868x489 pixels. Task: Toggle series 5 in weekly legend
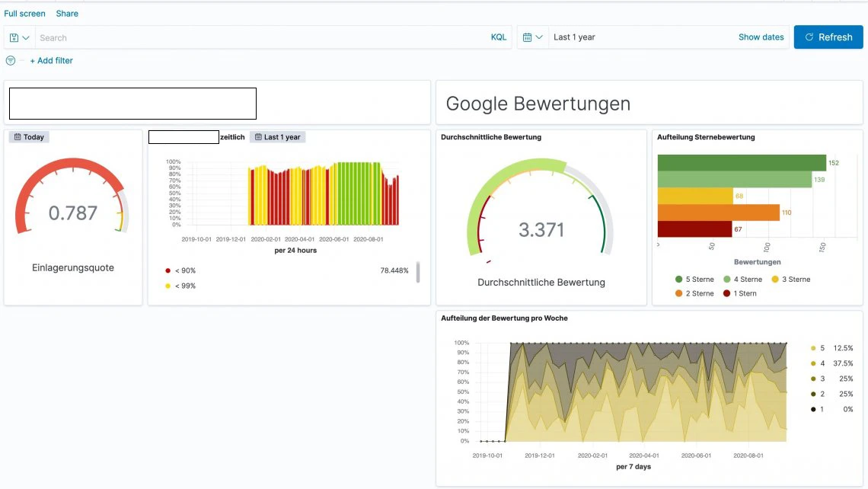tap(818, 348)
